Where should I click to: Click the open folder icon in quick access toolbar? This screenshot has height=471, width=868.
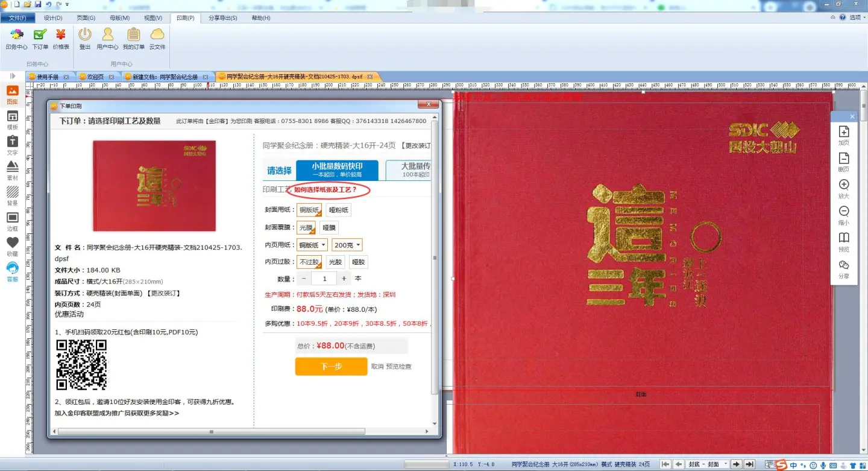(27, 4)
